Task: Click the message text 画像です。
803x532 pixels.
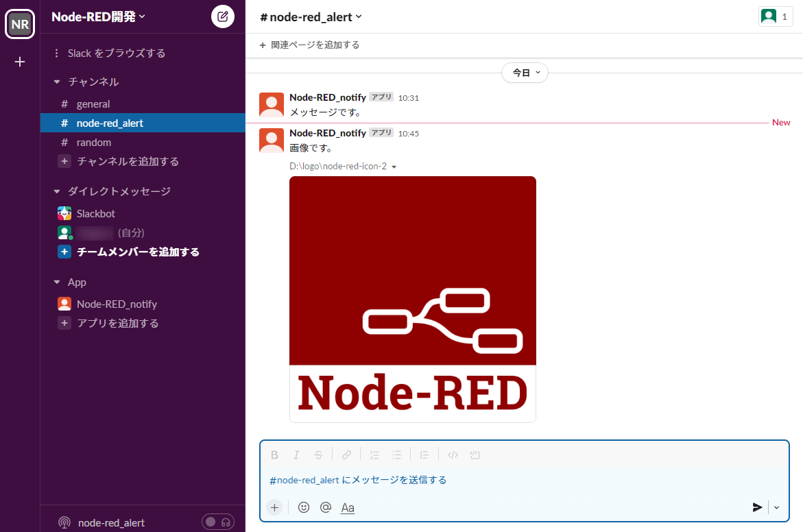Action: 311,148
